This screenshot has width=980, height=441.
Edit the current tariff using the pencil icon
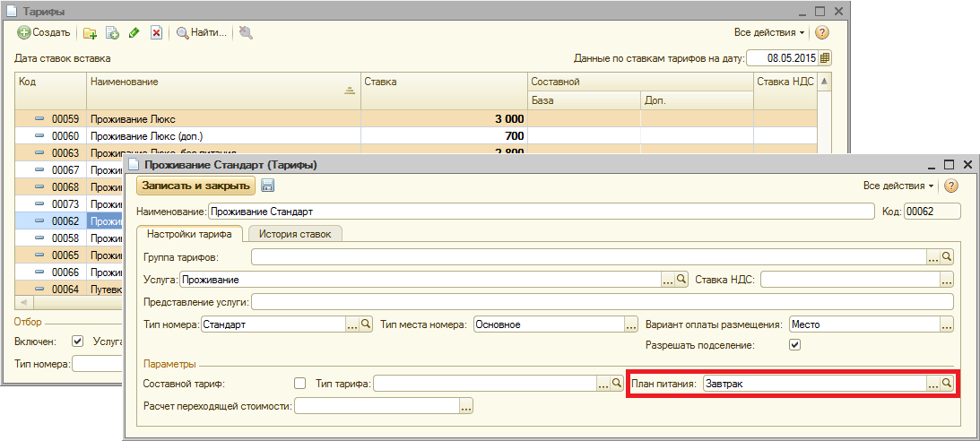(x=134, y=33)
